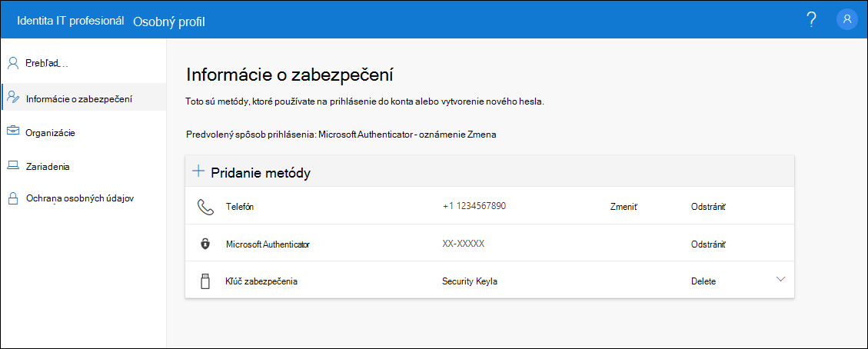Click the Telefón handset icon

pyautogui.click(x=205, y=206)
